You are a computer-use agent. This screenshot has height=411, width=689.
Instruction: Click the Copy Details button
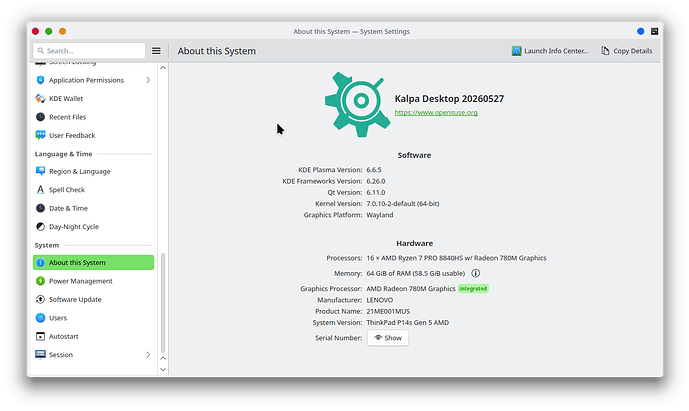[x=627, y=51]
